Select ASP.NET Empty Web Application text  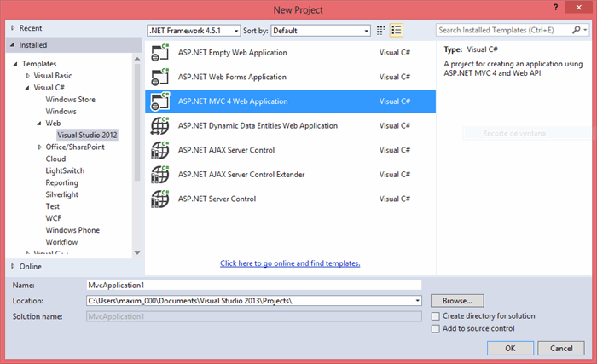pos(233,53)
